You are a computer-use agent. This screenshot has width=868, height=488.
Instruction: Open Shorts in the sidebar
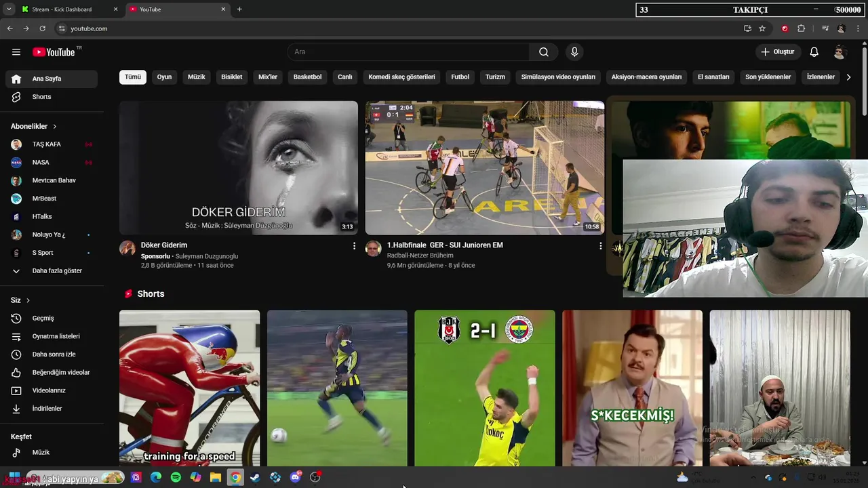pyautogui.click(x=52, y=97)
